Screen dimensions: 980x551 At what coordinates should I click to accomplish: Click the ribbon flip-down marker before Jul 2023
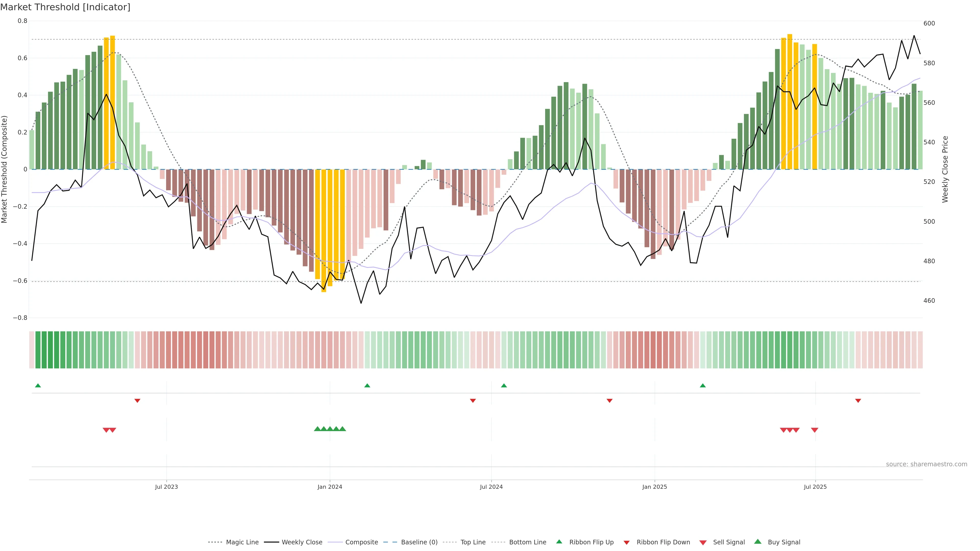click(137, 401)
